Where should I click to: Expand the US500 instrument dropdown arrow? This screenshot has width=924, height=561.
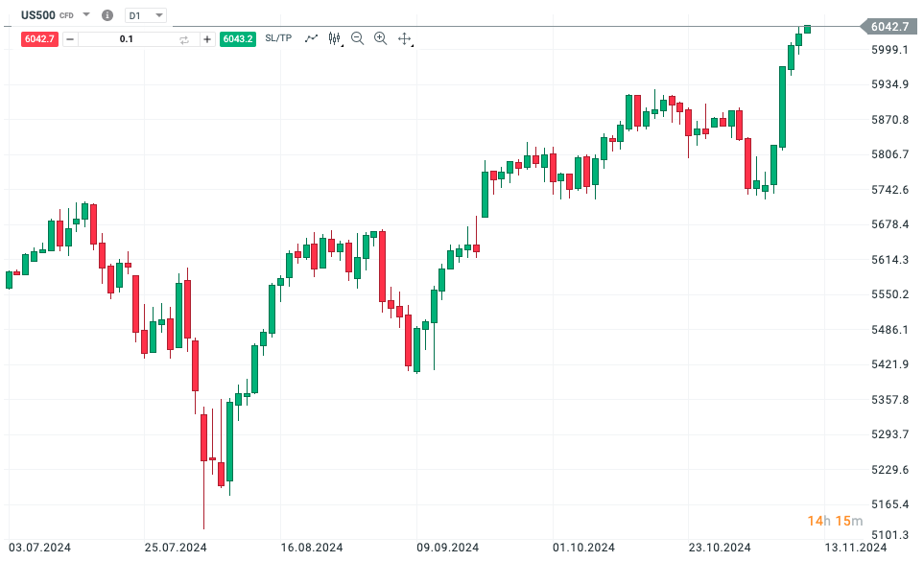click(x=86, y=15)
